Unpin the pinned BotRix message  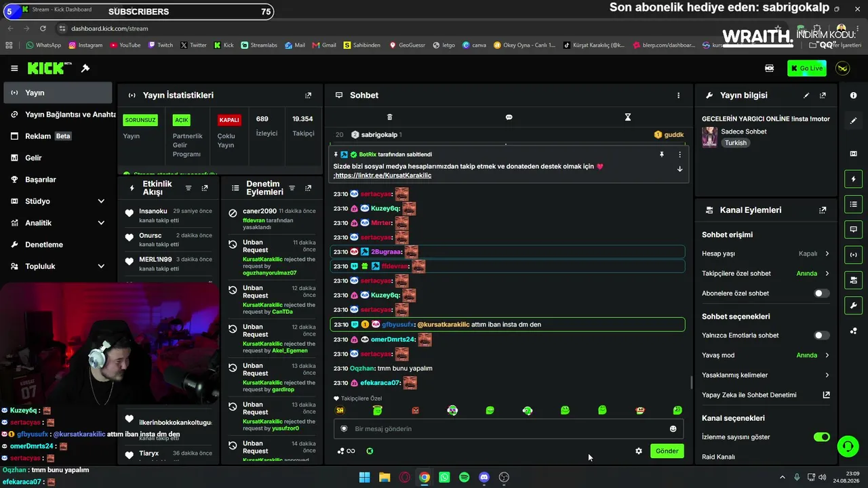[662, 155]
